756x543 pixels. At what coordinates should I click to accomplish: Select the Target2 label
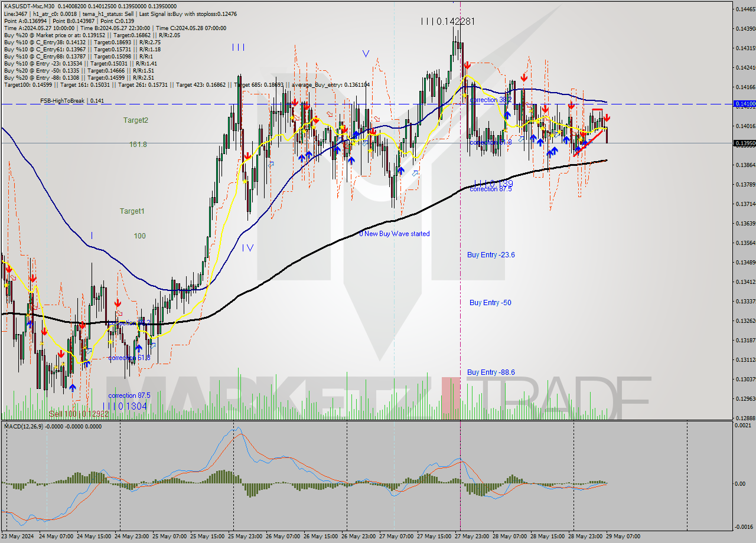pos(135,120)
